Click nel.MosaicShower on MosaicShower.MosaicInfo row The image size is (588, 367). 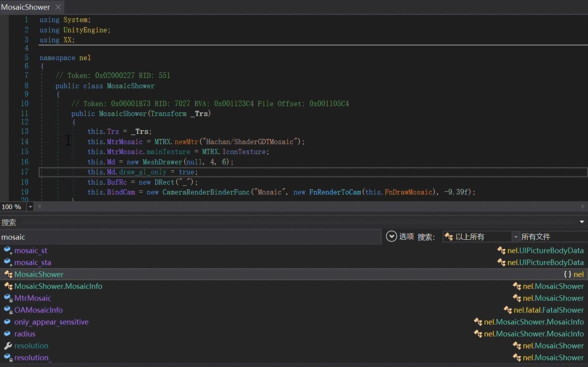(553, 286)
